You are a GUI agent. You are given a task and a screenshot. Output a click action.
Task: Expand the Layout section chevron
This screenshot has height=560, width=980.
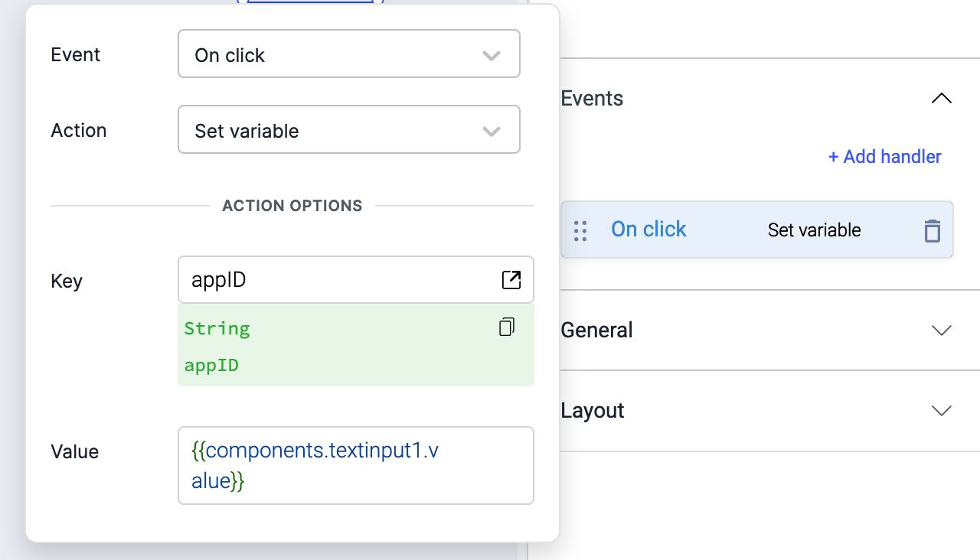(x=941, y=411)
